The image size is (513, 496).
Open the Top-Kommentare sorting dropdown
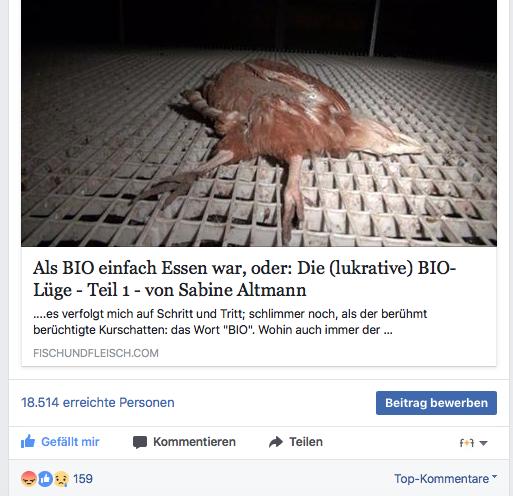point(445,479)
